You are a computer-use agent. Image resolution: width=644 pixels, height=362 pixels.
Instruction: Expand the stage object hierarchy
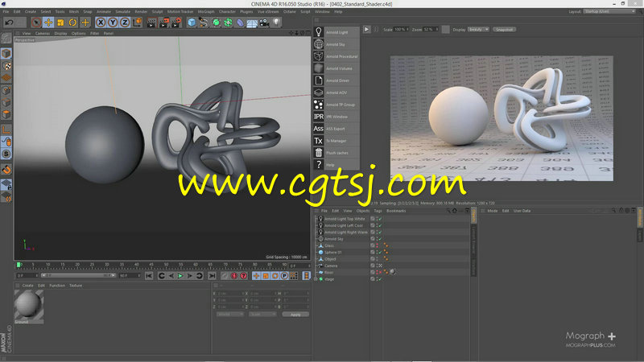[316, 279]
